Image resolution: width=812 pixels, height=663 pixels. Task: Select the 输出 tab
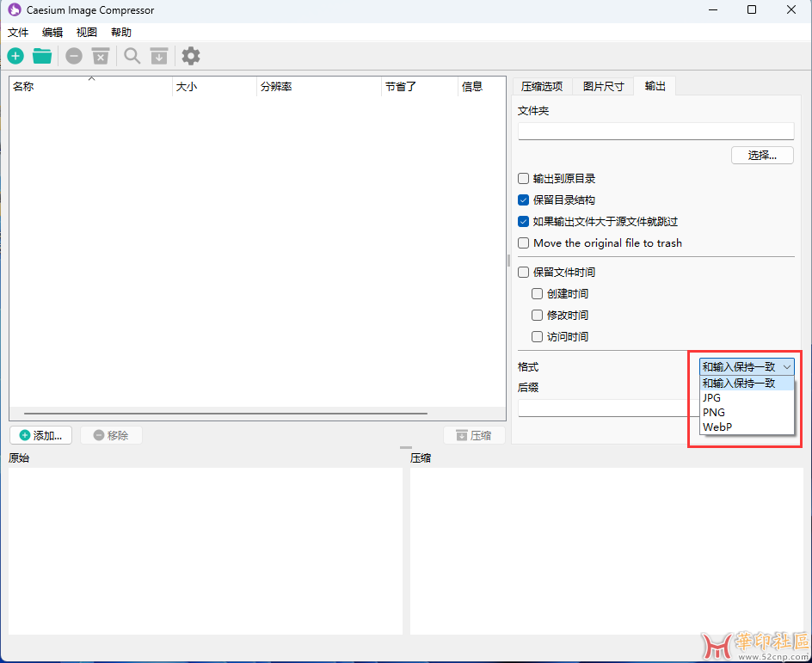pos(655,86)
